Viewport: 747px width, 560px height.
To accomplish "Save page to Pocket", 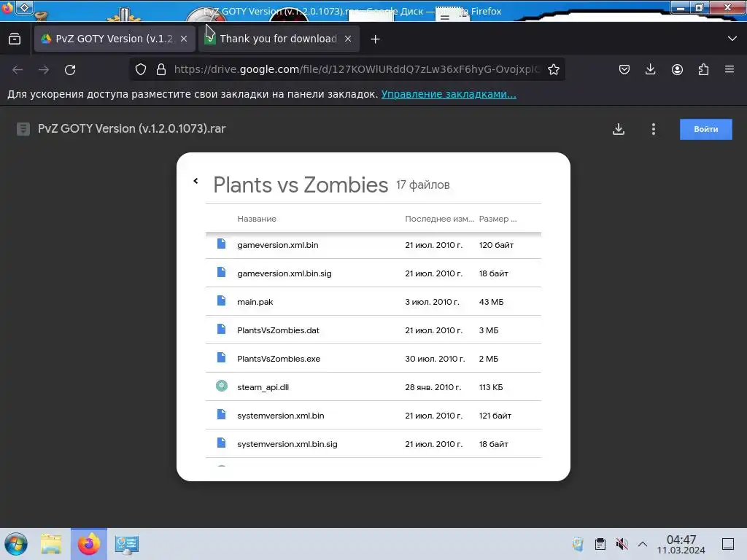I will 624,69.
